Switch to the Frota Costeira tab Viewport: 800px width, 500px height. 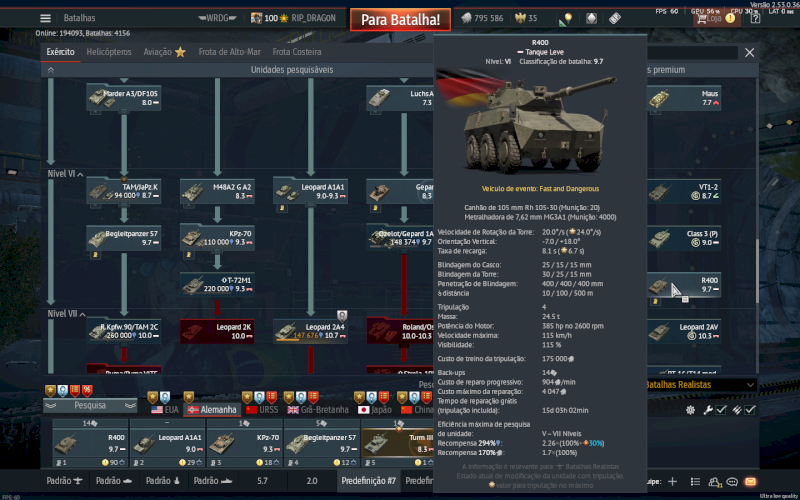pos(297,52)
